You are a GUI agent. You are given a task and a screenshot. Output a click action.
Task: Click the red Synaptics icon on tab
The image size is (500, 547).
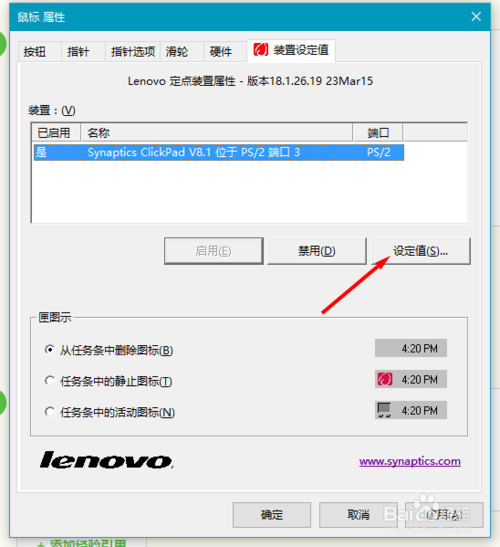261,50
